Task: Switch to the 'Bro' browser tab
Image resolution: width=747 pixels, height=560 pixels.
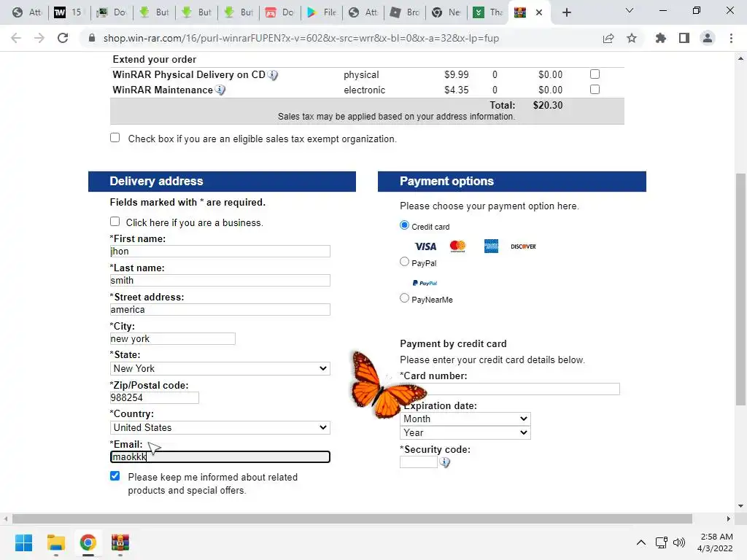Action: coord(404,12)
